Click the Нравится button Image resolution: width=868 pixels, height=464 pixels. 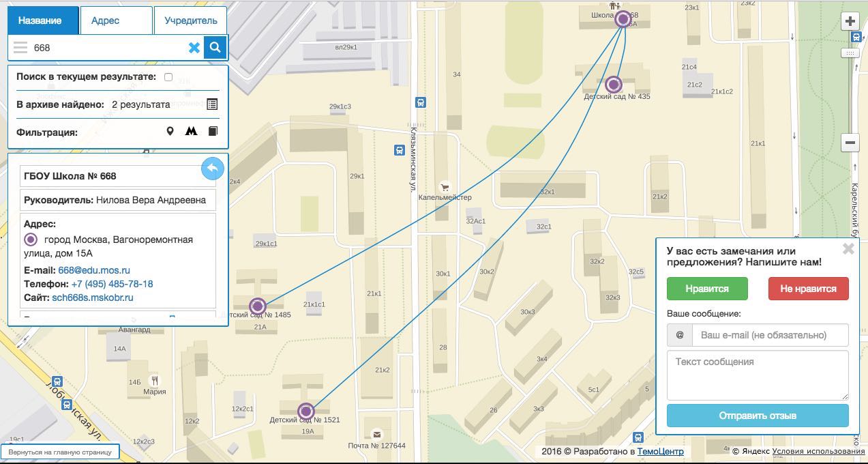coord(707,289)
